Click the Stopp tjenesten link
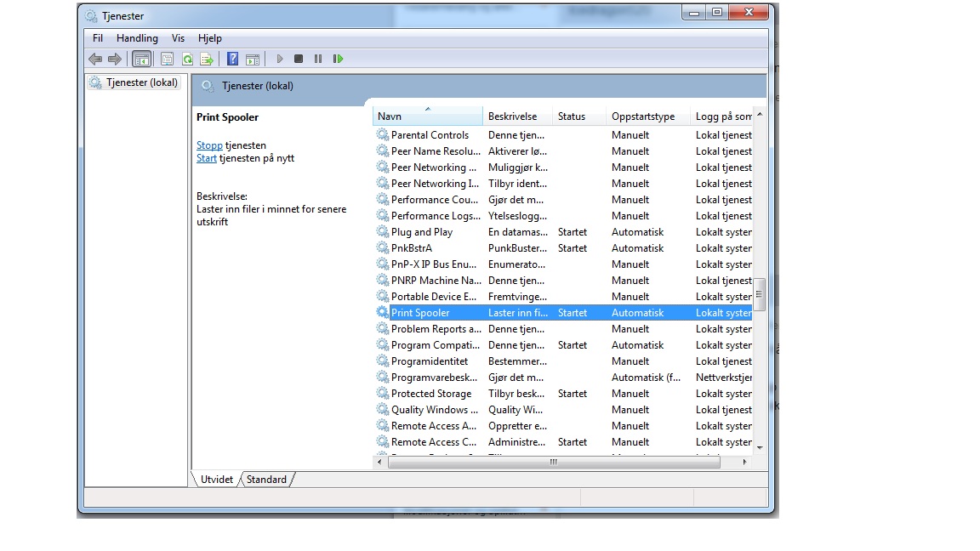980x551 pixels. point(209,145)
